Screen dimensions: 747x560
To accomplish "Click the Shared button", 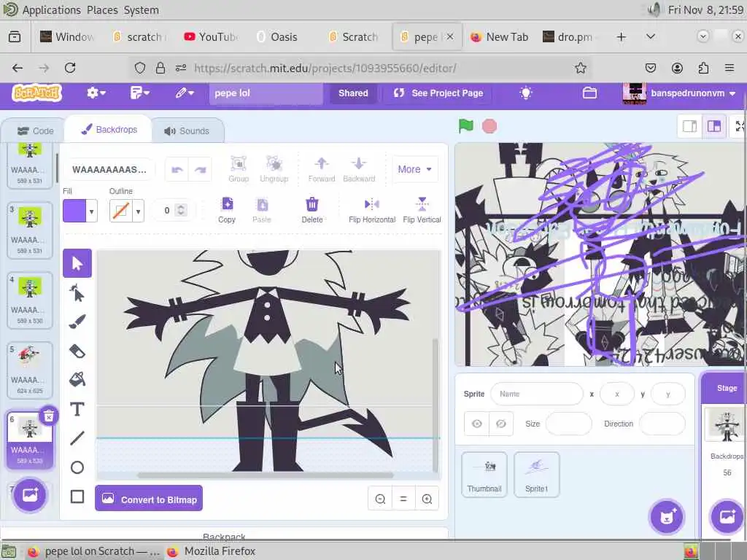I will point(353,93).
